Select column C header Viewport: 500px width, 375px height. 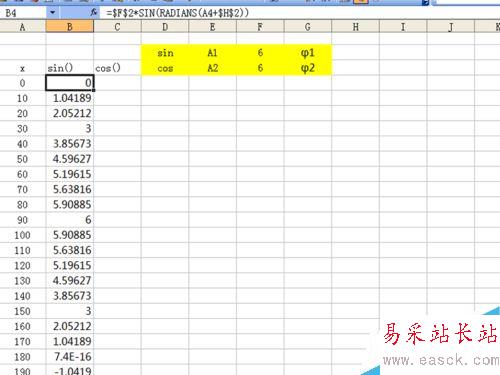[x=117, y=27]
